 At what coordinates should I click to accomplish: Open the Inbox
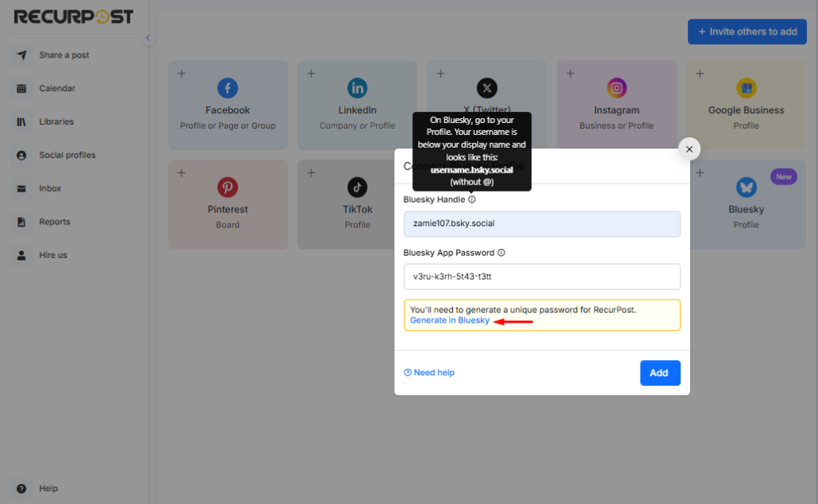click(x=50, y=189)
